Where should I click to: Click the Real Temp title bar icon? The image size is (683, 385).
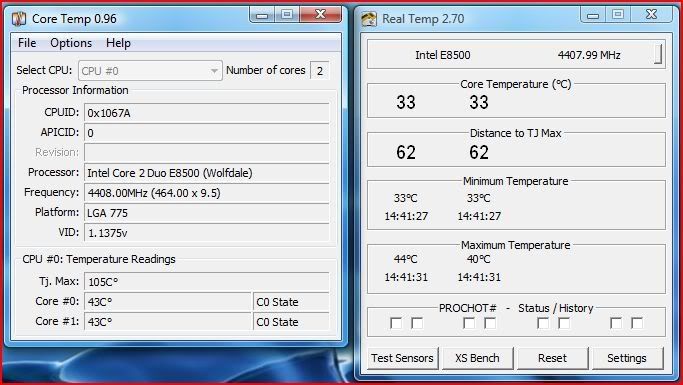(369, 19)
